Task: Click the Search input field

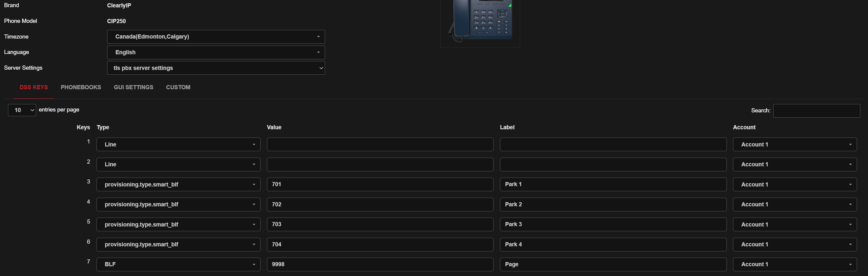Action: coord(816,111)
